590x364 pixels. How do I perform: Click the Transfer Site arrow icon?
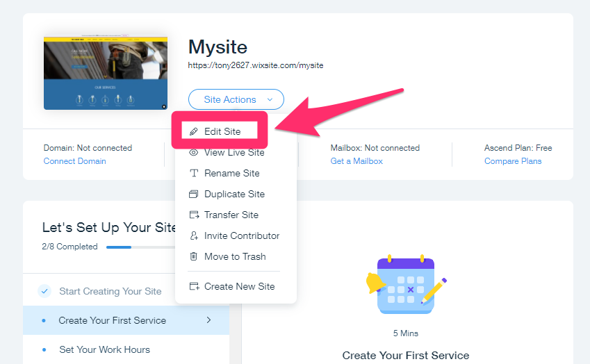[x=194, y=215]
